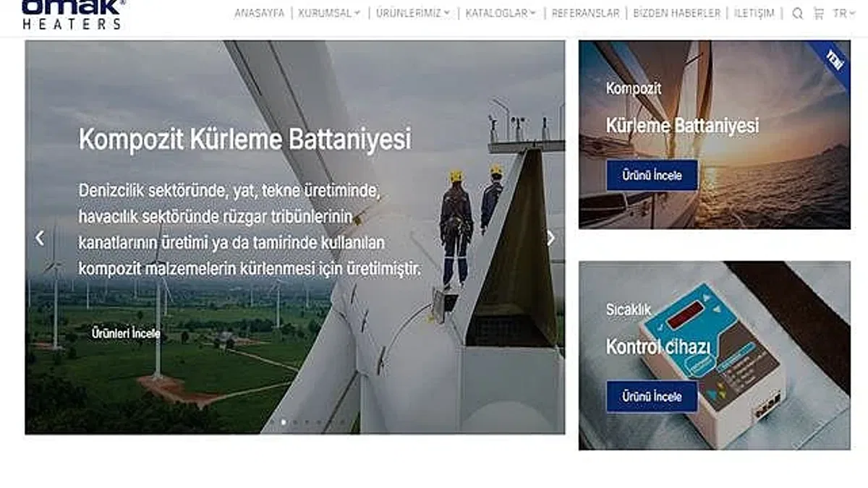The height and width of the screenshot is (488, 868).
Task: Open the Kontrol cihazı card title
Action: 658,347
